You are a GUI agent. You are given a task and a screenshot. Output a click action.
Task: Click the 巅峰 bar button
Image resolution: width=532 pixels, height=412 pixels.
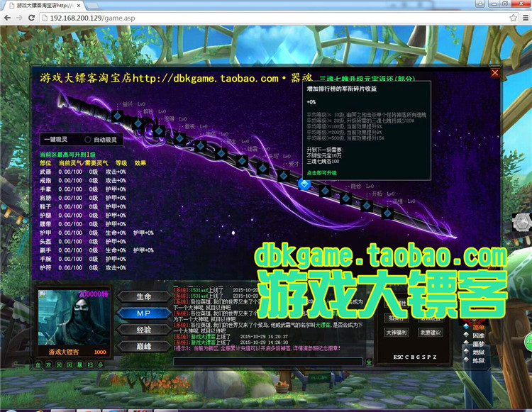click(144, 346)
